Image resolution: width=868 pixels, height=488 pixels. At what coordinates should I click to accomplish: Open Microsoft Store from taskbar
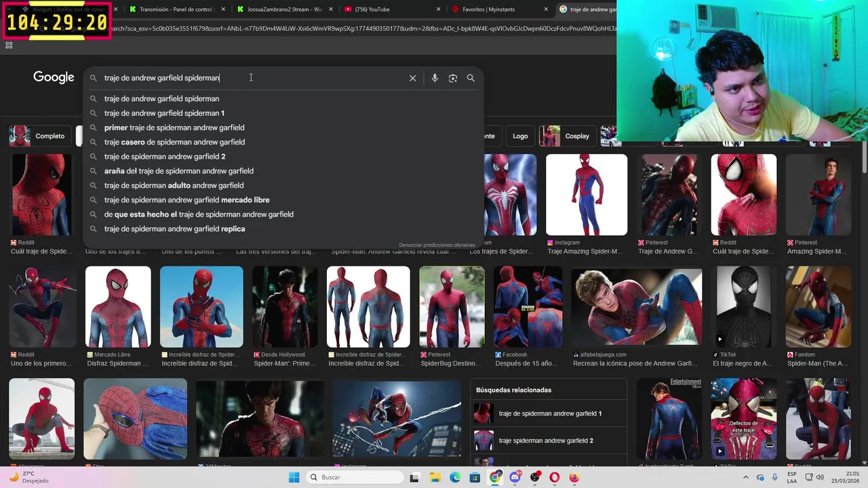tap(475, 477)
